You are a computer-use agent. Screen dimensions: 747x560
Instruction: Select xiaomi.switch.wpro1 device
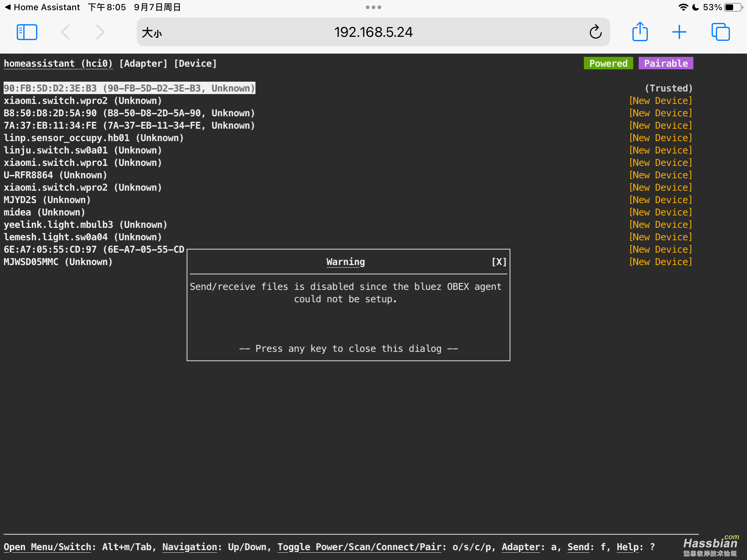[x=83, y=163]
